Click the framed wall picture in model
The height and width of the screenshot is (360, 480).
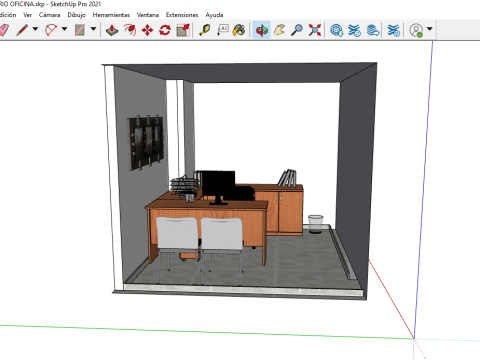146,143
